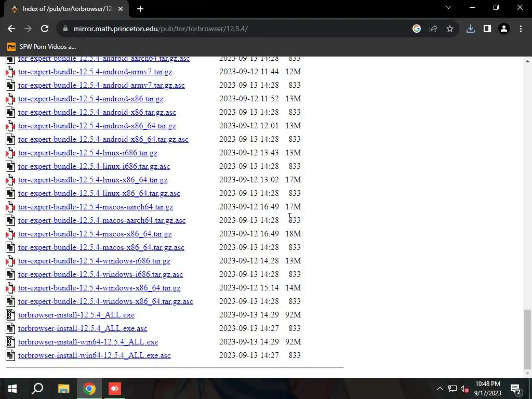Open macos-x86_64.tar.gz.asc signature link

click(x=101, y=247)
